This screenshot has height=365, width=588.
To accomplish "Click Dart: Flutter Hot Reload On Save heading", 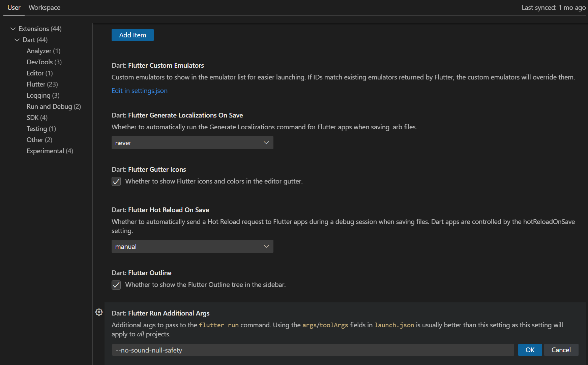I will click(160, 210).
